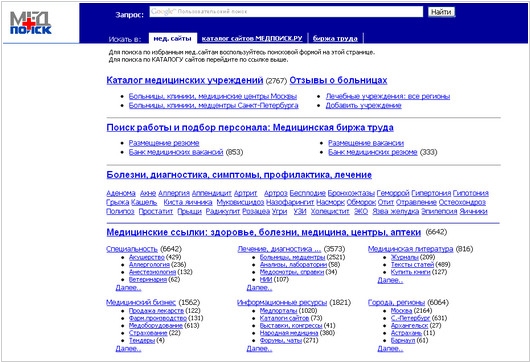The height and width of the screenshot is (362, 530).
Task: Click Размещение резюме link
Action: [164, 143]
